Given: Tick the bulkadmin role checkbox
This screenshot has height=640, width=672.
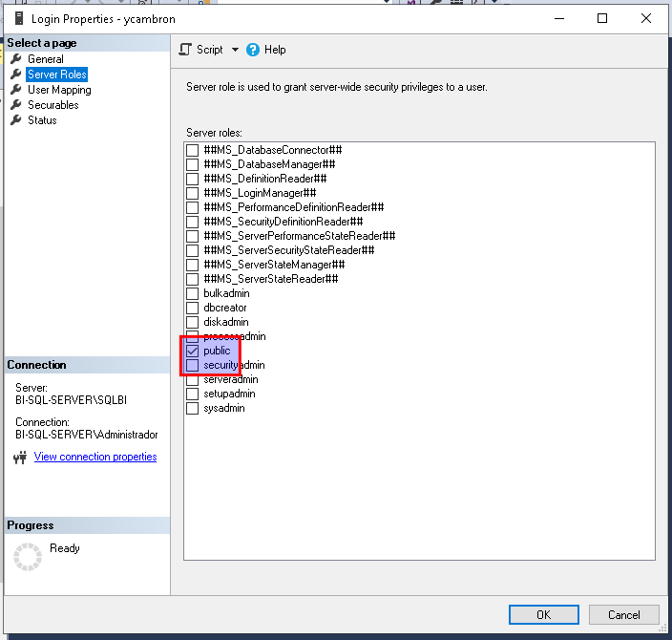Looking at the screenshot, I should [193, 293].
